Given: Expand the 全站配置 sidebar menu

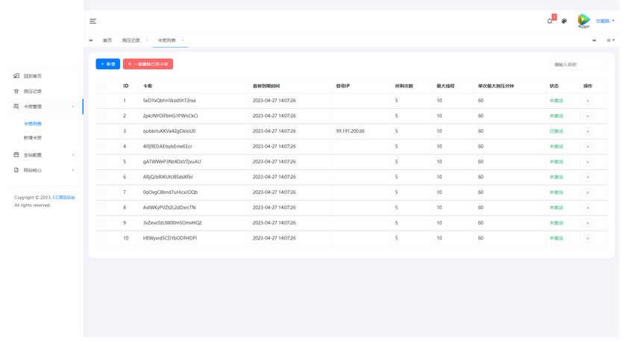Looking at the screenshot, I should click(x=72, y=155).
